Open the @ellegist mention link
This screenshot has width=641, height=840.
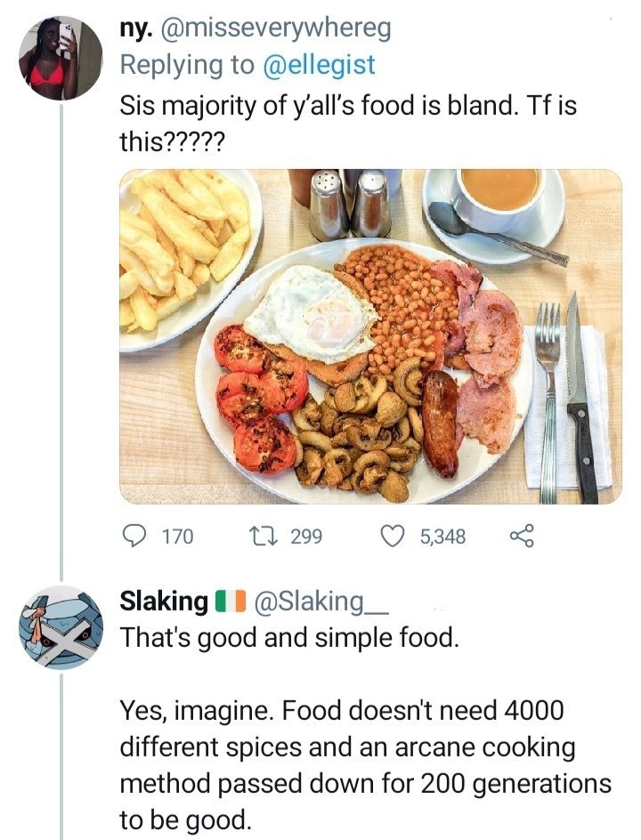[322, 65]
